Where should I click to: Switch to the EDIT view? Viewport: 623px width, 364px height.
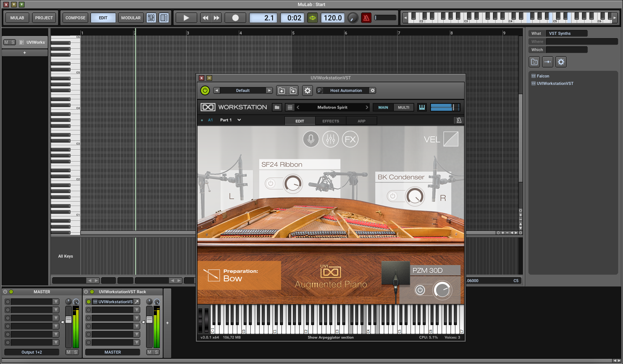tap(103, 18)
